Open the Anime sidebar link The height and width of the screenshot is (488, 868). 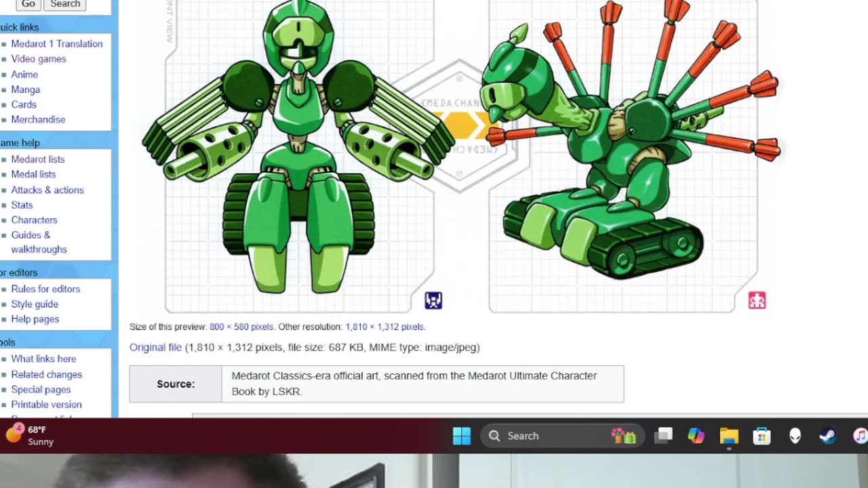pyautogui.click(x=24, y=75)
